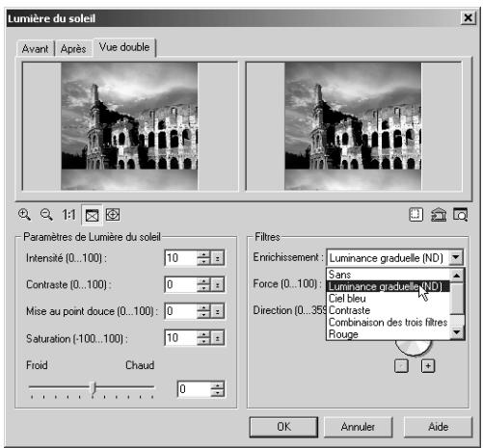Open the Contraste popup slider button
Viewport: 483px width, 448px height.
[x=218, y=284]
